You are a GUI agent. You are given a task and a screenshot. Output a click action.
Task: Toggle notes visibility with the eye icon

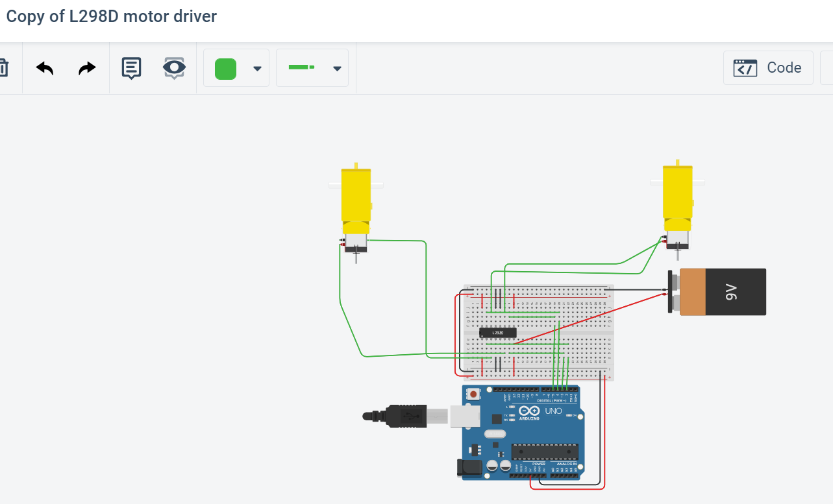point(174,67)
